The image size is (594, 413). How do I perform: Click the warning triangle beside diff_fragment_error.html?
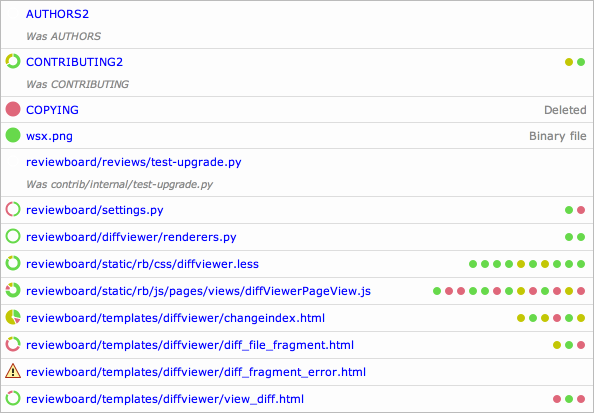click(x=13, y=371)
